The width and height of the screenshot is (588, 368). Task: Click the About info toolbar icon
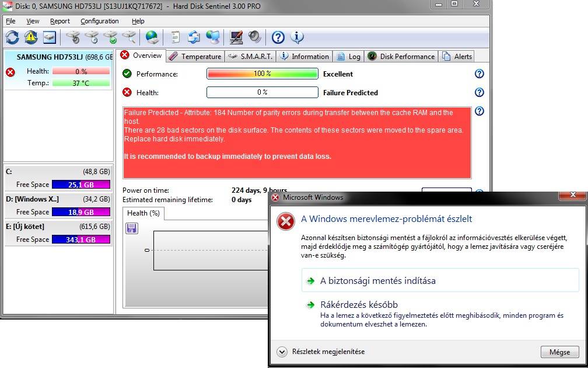297,37
